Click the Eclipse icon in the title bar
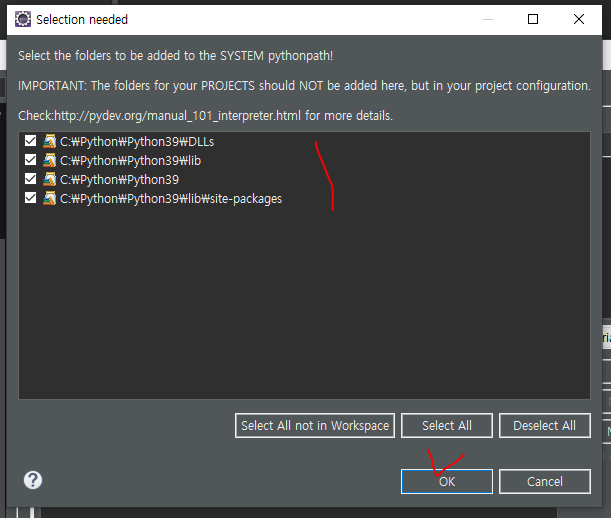611x518 pixels. click(x=23, y=19)
